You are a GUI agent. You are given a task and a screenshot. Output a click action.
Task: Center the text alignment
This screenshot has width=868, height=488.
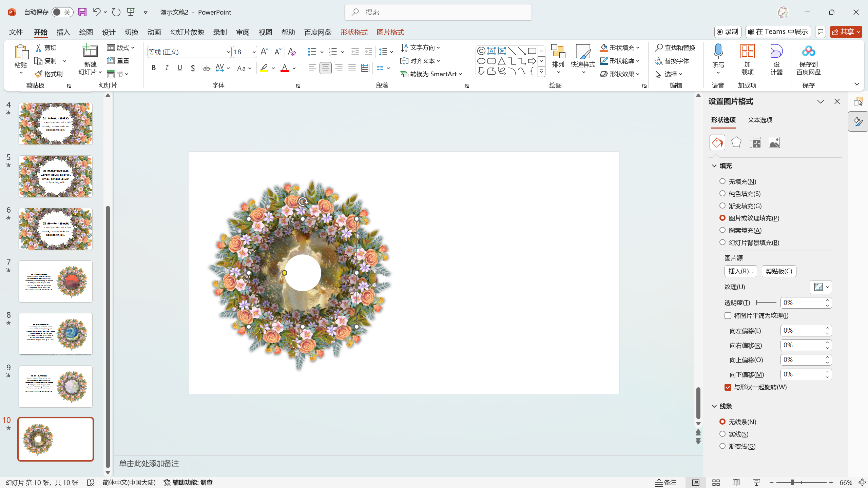pyautogui.click(x=325, y=68)
